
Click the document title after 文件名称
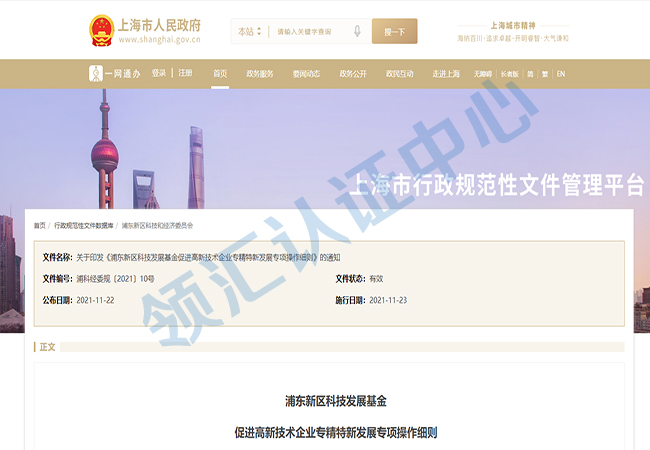pos(208,257)
